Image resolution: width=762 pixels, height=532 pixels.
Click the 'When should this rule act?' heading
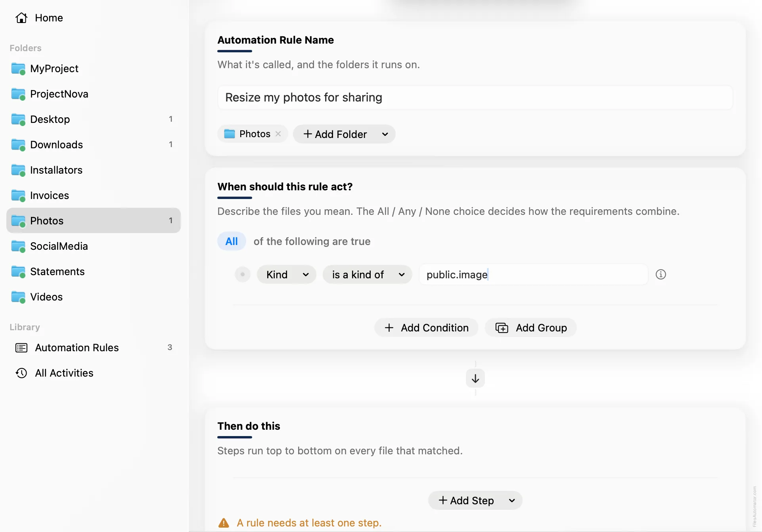(x=285, y=187)
